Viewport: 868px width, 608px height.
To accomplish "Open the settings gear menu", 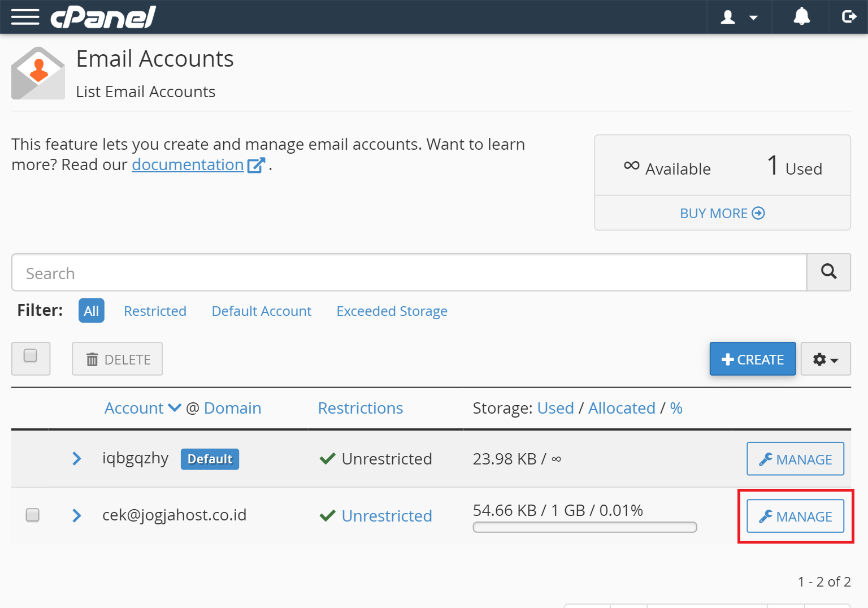I will [825, 359].
